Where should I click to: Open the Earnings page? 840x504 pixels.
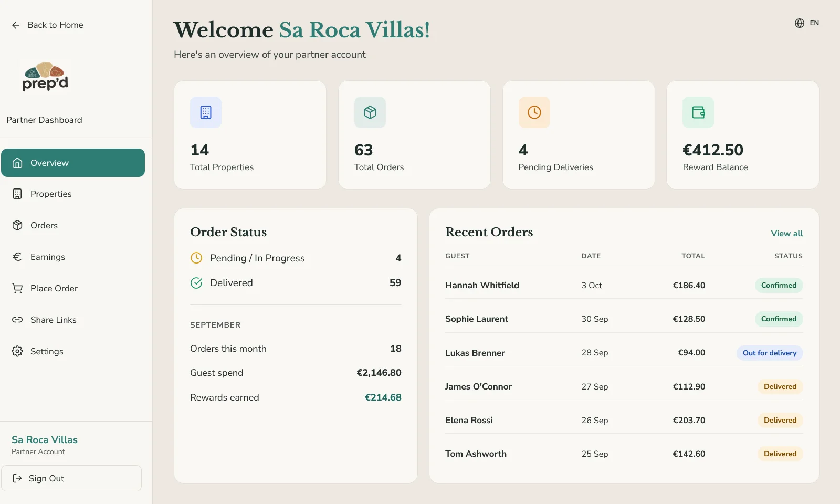(x=73, y=257)
